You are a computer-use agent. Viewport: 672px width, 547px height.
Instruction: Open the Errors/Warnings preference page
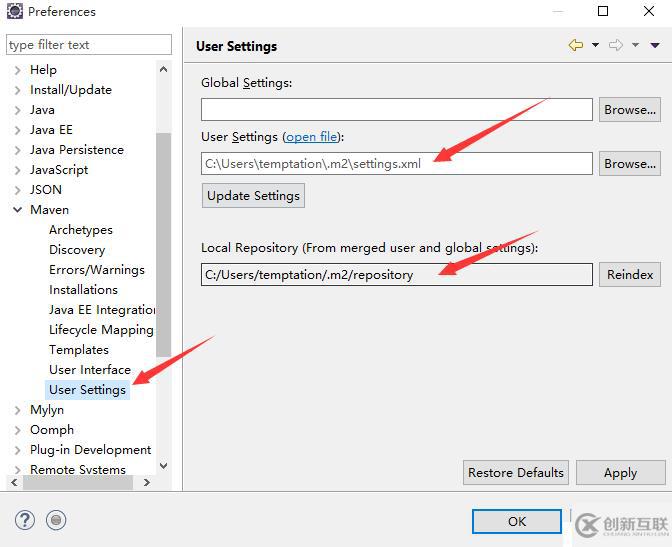coord(97,270)
